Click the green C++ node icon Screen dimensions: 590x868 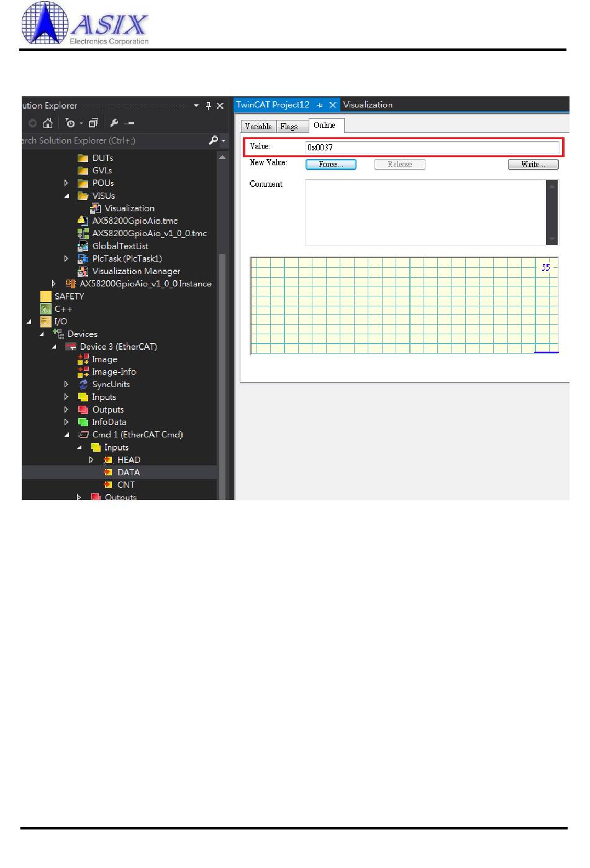click(46, 309)
